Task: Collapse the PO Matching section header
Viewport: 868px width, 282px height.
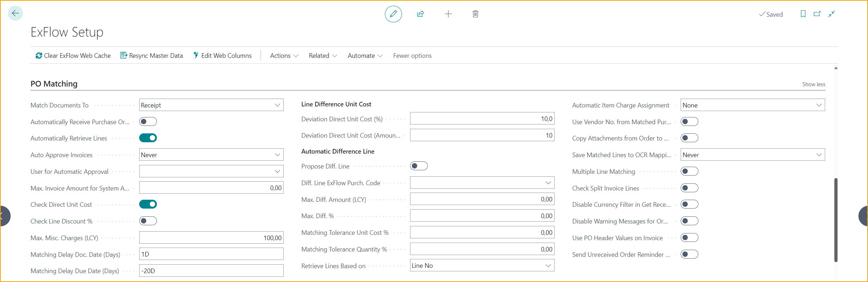Action: click(54, 84)
